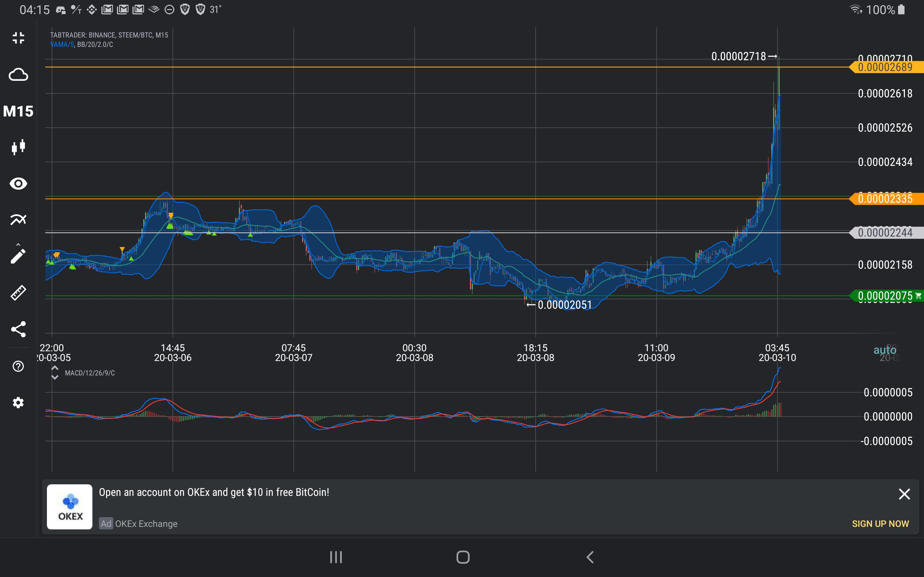Change the M15 timeframe selector
The height and width of the screenshot is (577, 924).
tap(18, 111)
